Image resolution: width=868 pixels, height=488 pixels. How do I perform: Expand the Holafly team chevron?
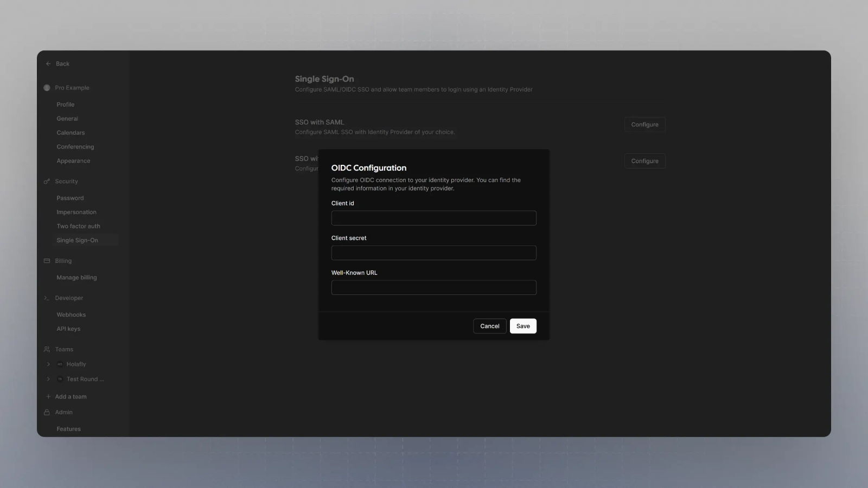48,364
